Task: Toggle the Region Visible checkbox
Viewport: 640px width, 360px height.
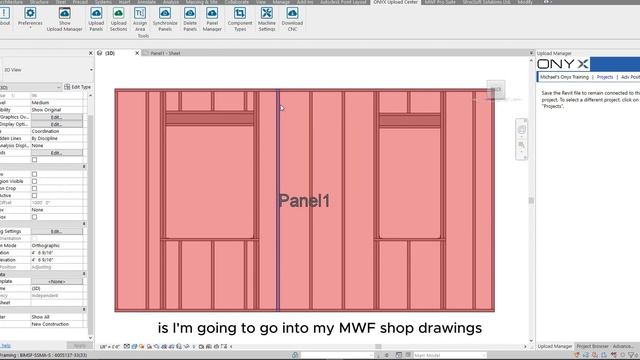Action: pos(34,181)
